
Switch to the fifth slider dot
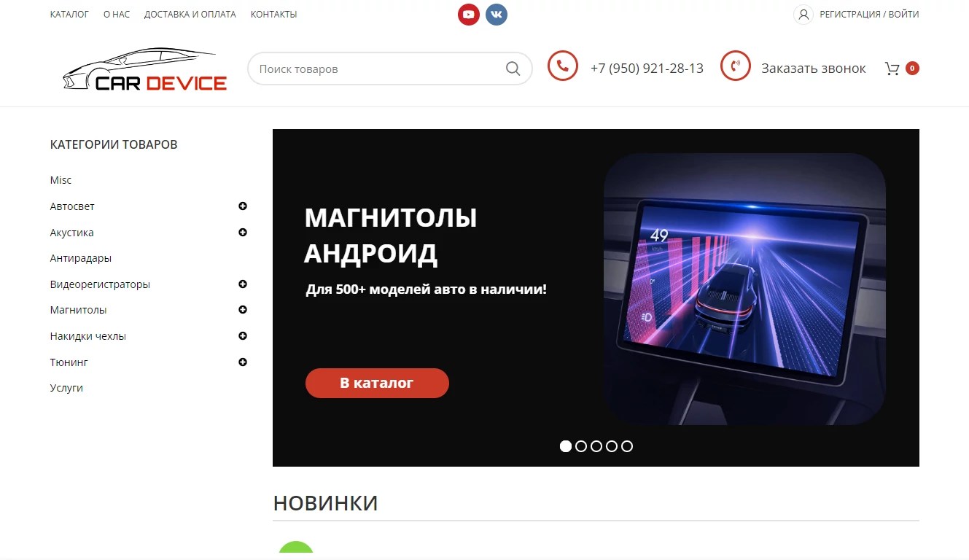click(627, 446)
